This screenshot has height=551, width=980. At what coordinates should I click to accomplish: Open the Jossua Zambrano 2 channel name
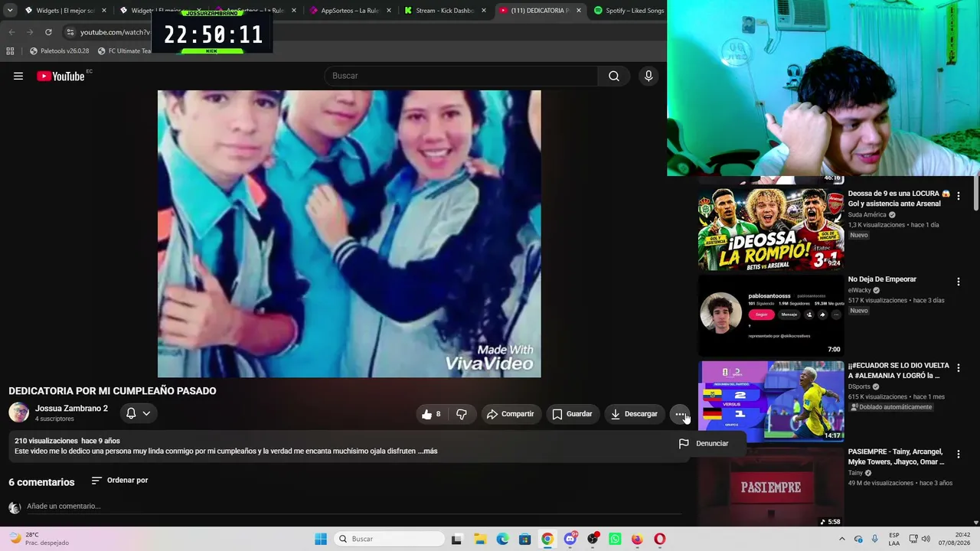71,409
